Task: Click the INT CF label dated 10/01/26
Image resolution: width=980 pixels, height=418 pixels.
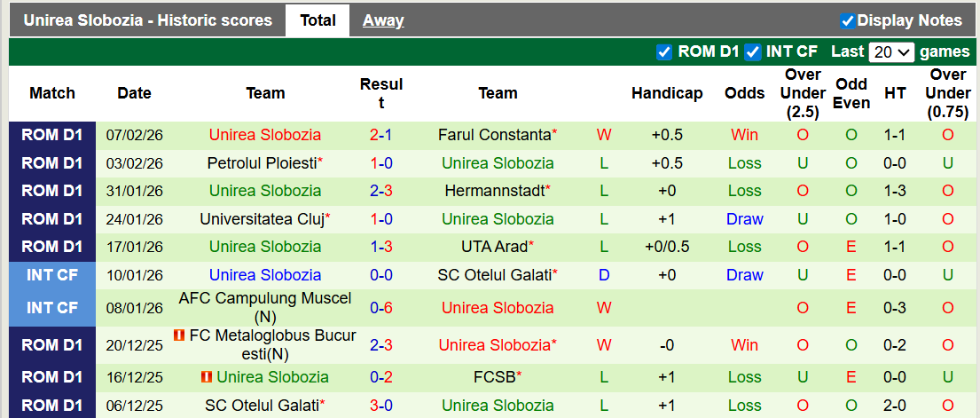Action: coord(52,275)
